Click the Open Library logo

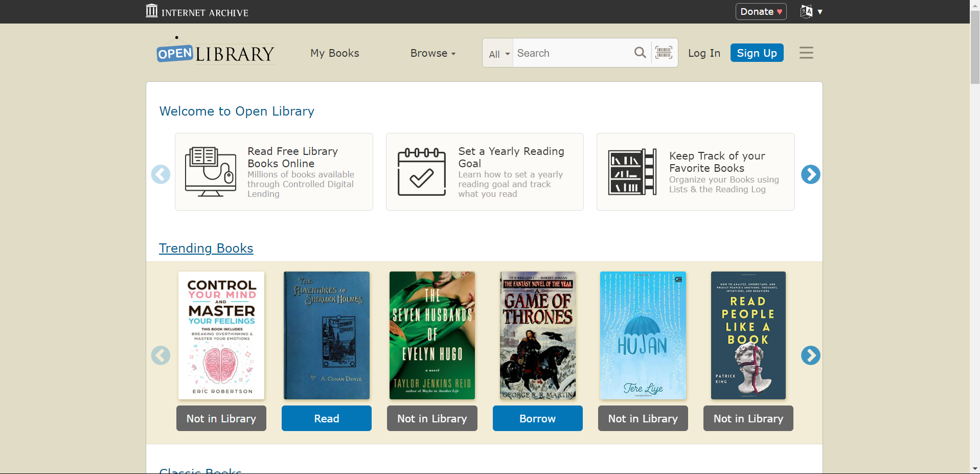[x=215, y=51]
